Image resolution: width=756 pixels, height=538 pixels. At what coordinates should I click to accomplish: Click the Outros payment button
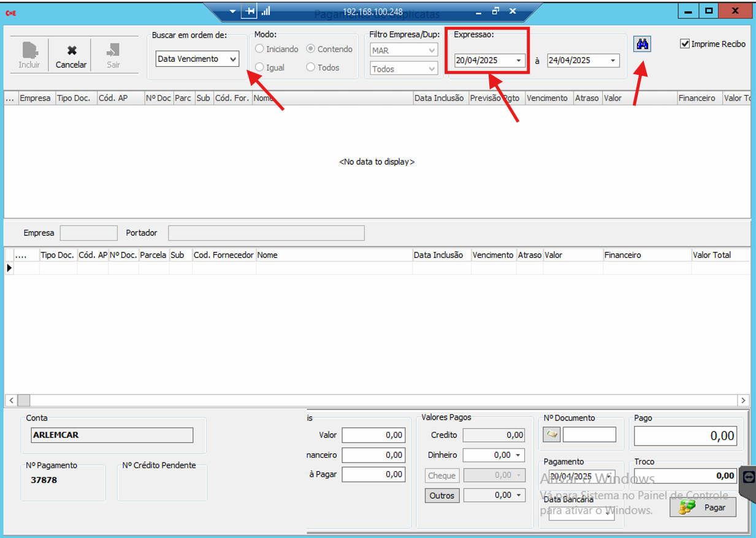[441, 495]
